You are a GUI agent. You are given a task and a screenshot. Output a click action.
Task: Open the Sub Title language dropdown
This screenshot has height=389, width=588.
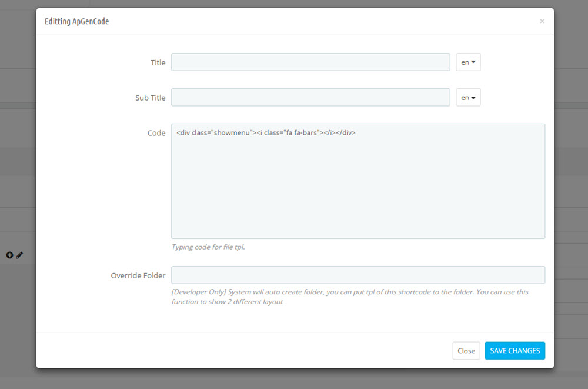point(468,97)
